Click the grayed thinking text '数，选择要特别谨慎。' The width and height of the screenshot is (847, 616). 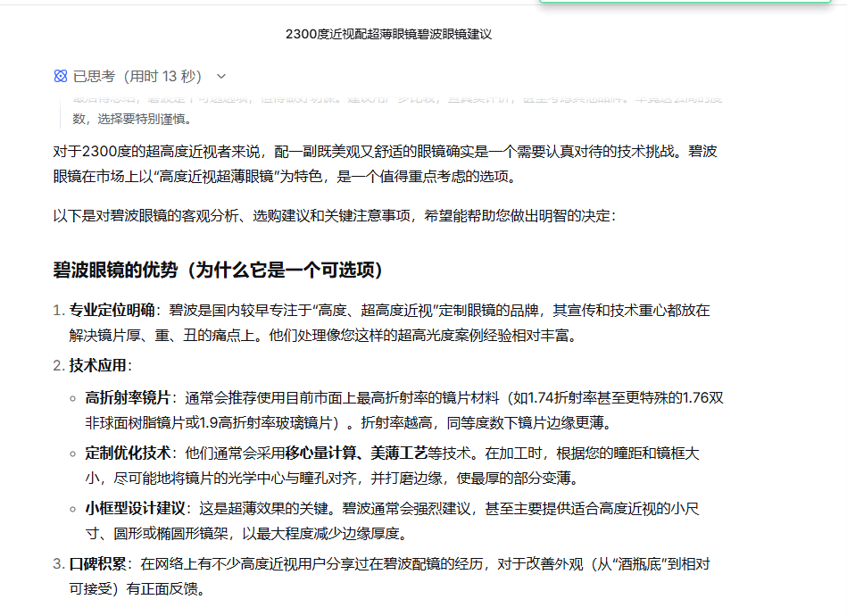pos(132,119)
